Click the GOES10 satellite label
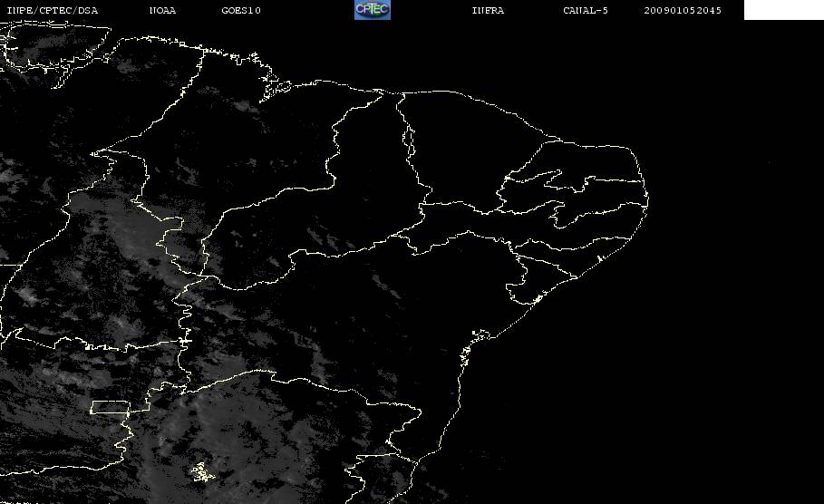Viewport: 824px width, 504px height. pyautogui.click(x=241, y=11)
